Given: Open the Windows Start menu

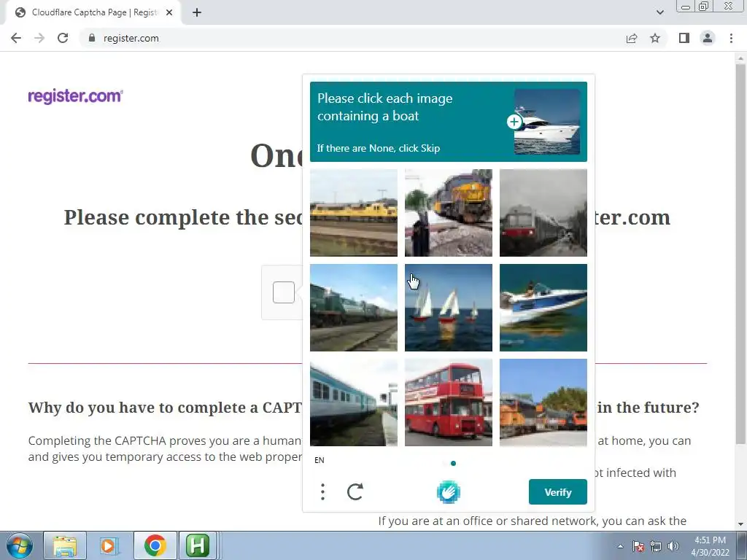Looking at the screenshot, I should (x=19, y=545).
